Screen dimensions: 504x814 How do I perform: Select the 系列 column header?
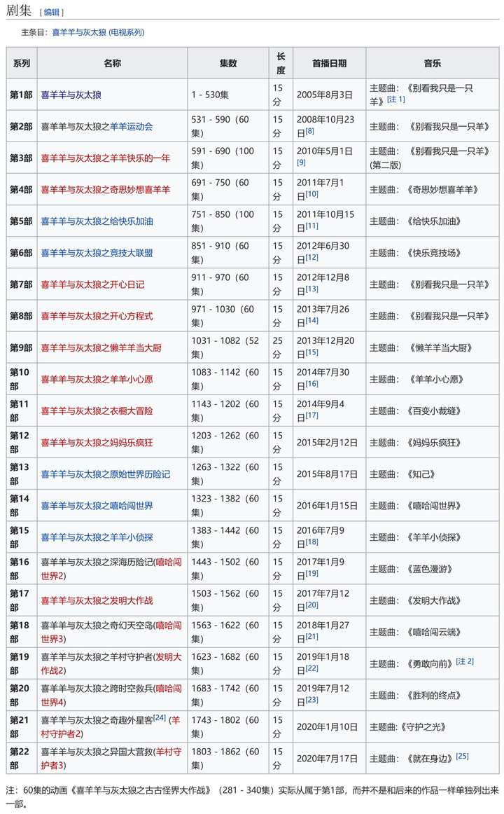(22, 63)
